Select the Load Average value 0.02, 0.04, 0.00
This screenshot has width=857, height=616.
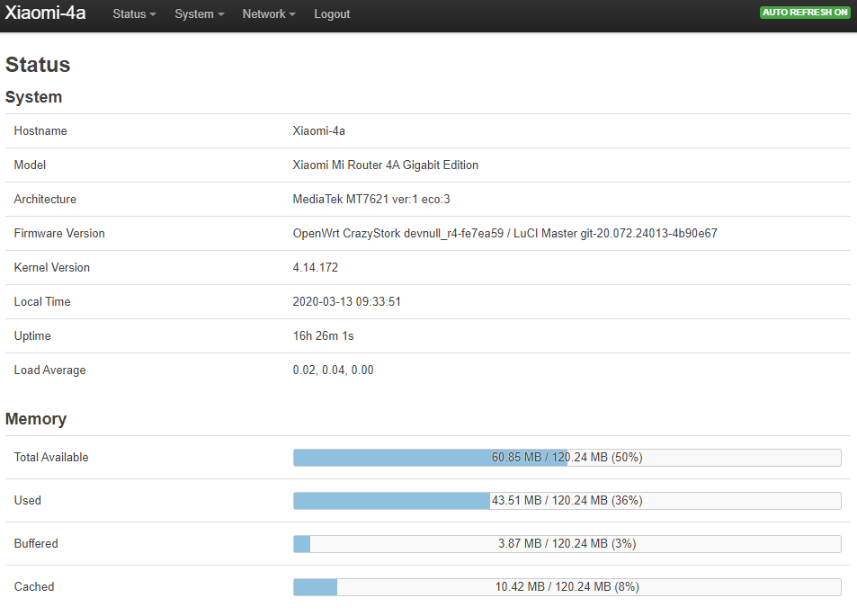click(x=333, y=370)
